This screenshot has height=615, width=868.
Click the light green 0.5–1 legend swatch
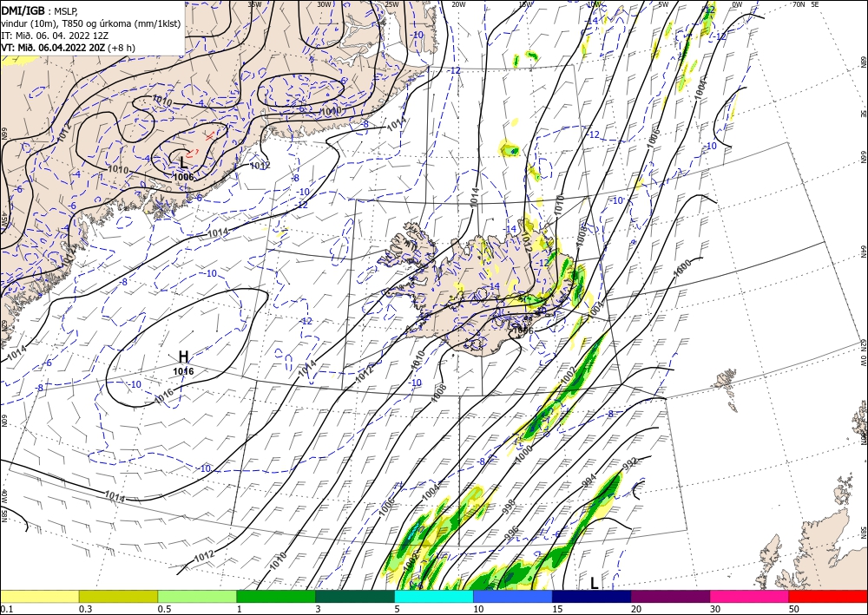(x=197, y=596)
